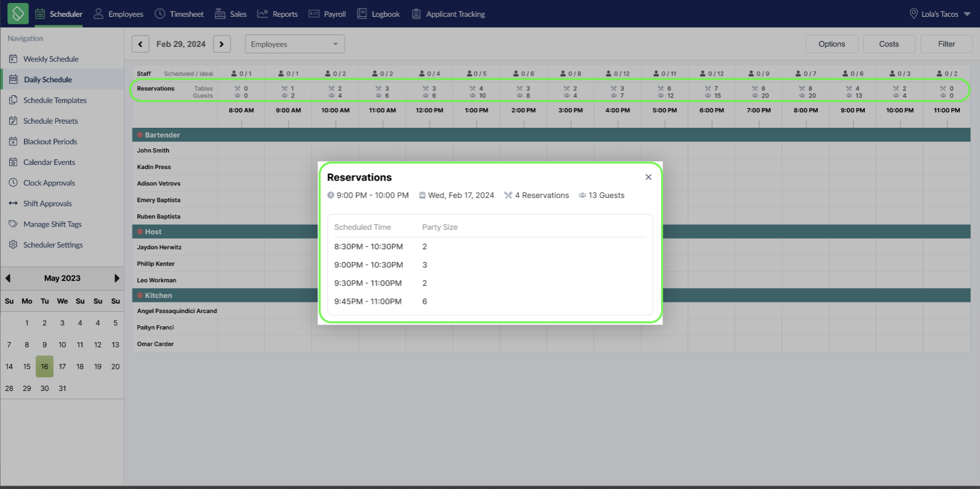Select May 9 in mini calendar
Screen dimensions: 980x489
(x=45, y=345)
